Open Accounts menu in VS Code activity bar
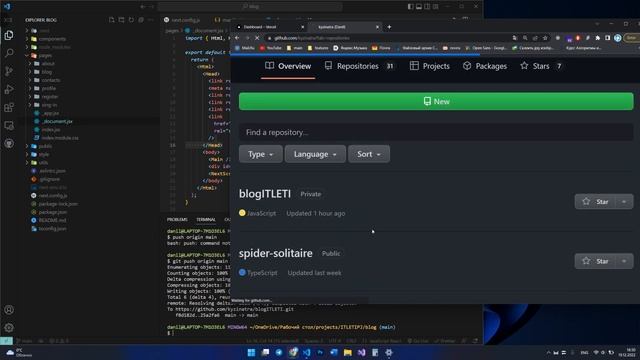The width and height of the screenshot is (640, 360). 9,310
